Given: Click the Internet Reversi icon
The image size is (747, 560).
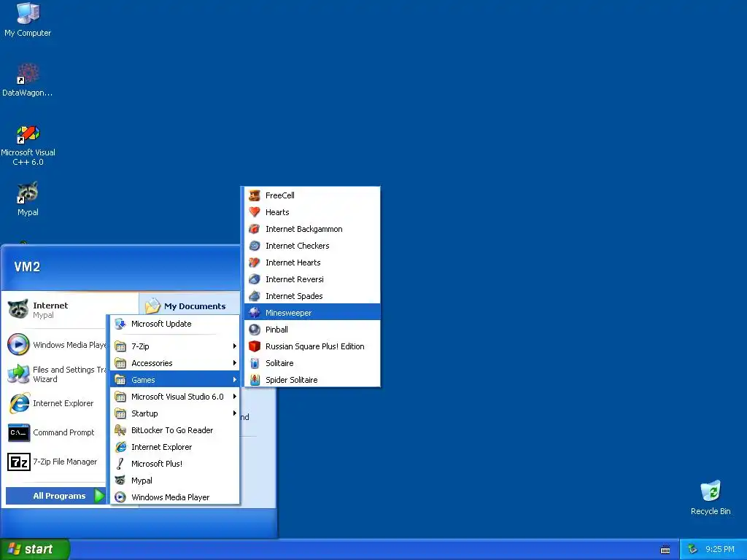Looking at the screenshot, I should (x=255, y=279).
